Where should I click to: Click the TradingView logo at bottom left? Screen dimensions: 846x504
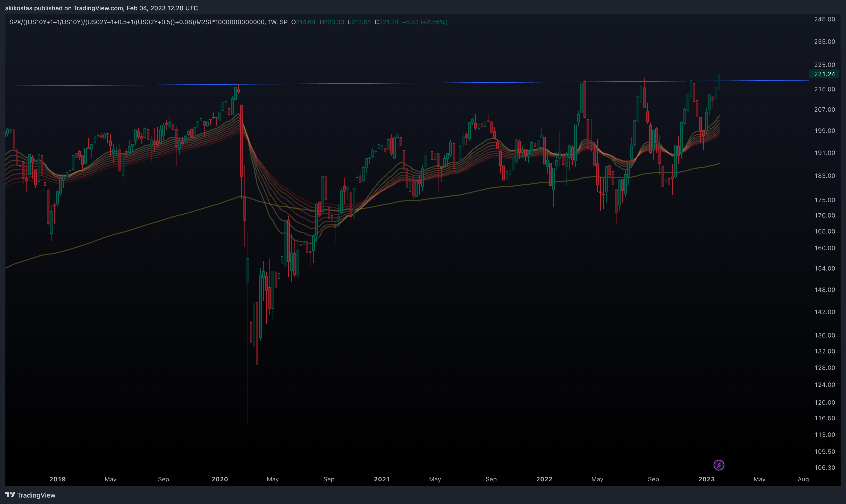(30, 495)
